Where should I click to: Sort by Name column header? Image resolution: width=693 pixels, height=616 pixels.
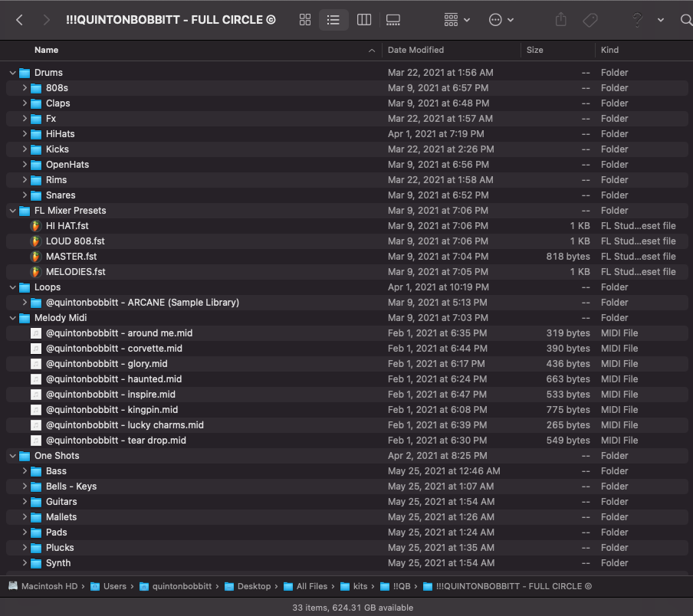46,50
